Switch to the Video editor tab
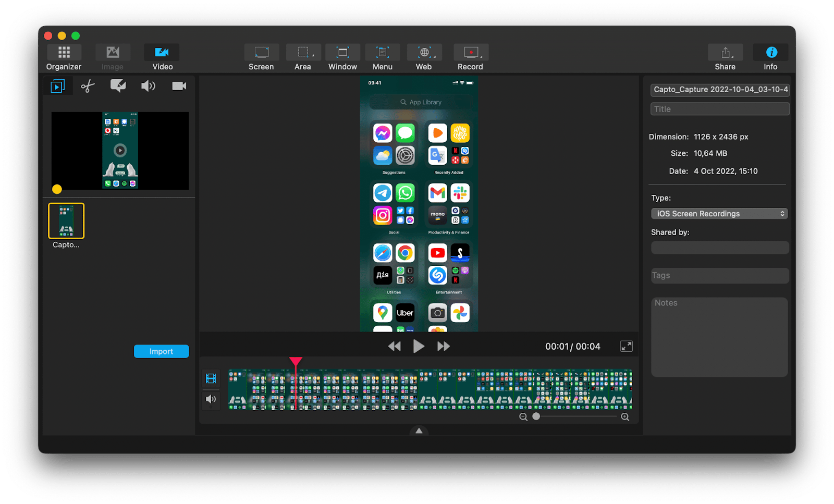 [162, 57]
